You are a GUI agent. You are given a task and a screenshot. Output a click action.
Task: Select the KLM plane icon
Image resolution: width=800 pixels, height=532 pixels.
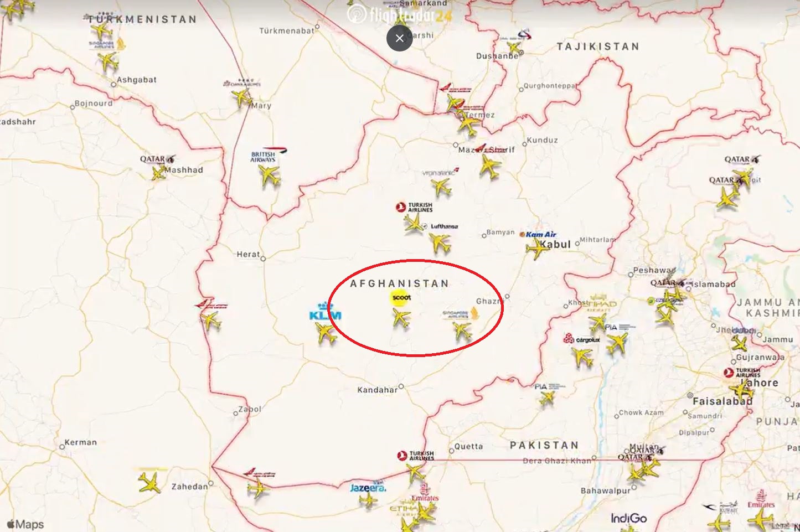click(x=326, y=334)
